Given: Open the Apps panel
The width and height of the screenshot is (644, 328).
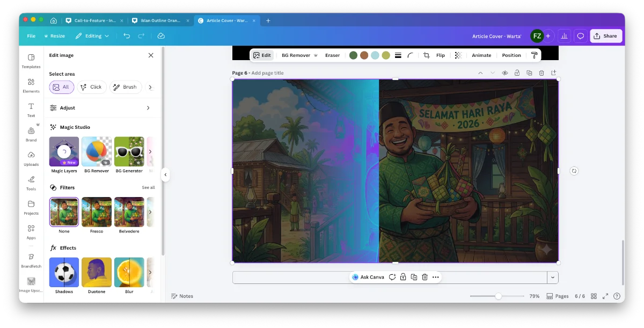Looking at the screenshot, I should point(31,231).
